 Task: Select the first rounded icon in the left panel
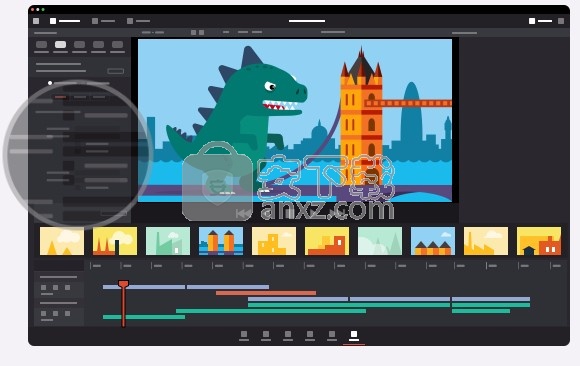tap(41, 45)
